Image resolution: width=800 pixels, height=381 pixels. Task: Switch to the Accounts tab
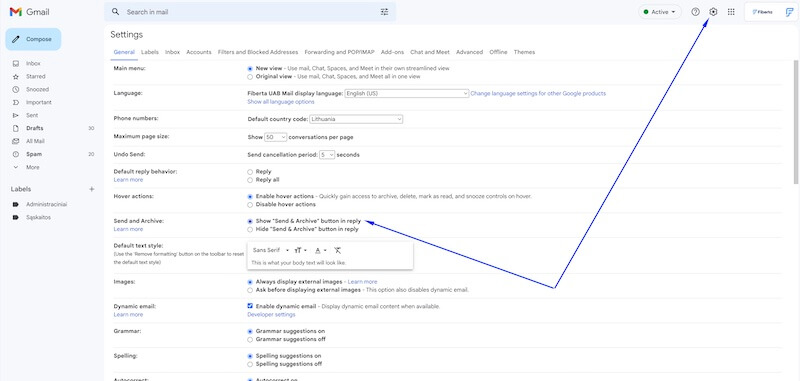[199, 52]
